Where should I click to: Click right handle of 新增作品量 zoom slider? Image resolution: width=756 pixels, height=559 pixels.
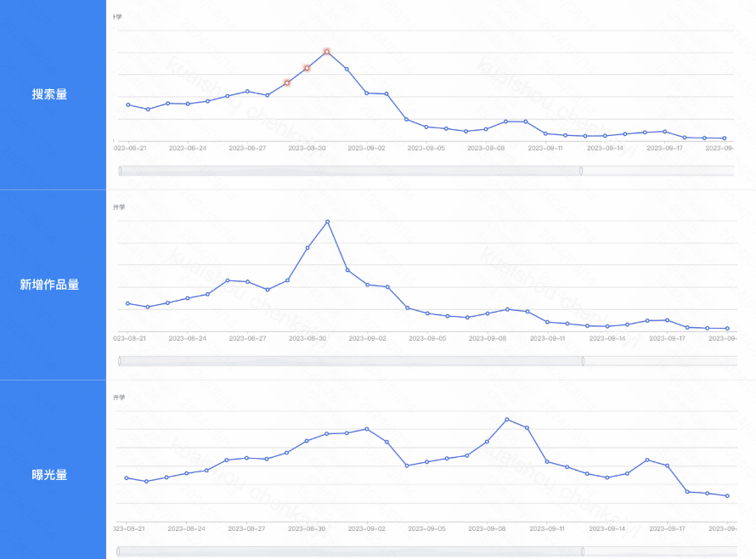point(583,361)
